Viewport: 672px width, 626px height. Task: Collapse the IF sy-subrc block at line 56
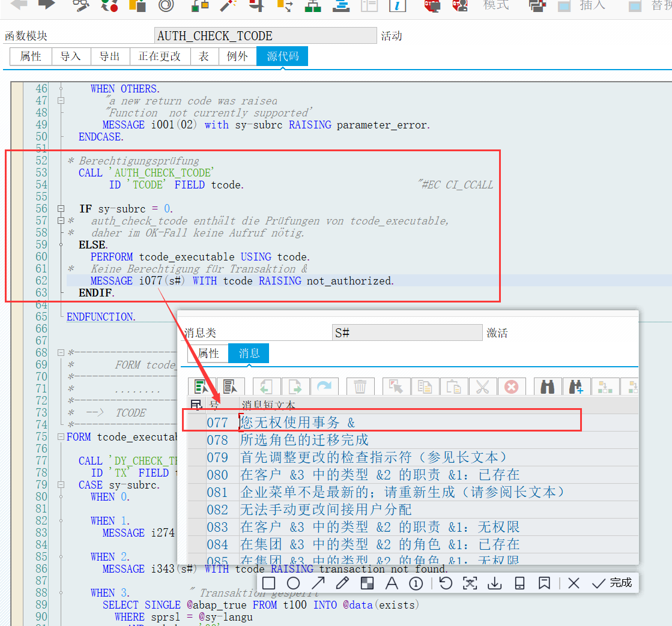(61, 209)
